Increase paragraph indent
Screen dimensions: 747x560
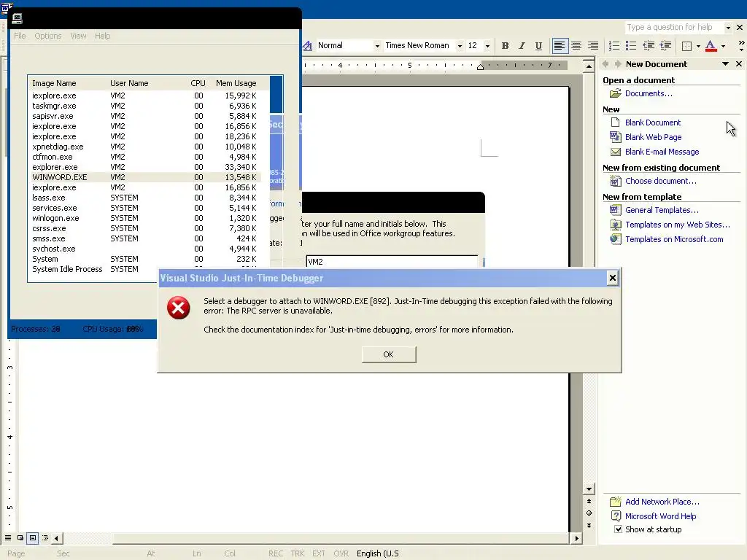coord(665,46)
